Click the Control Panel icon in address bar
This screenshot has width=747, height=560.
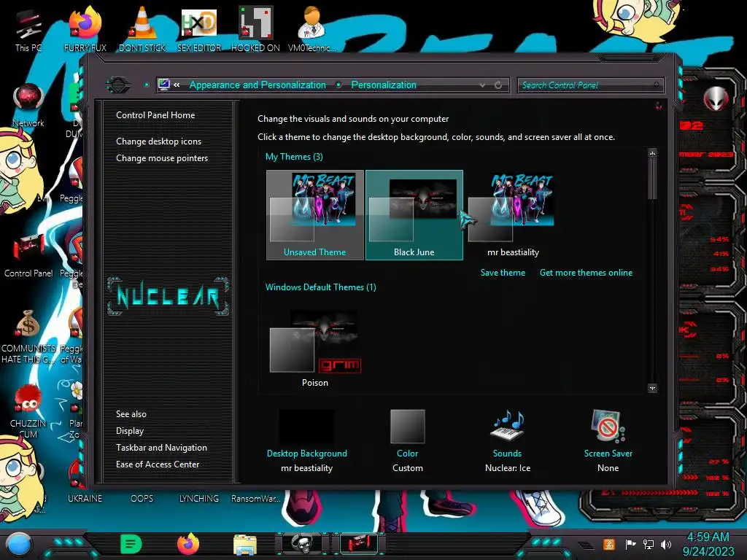click(x=164, y=85)
